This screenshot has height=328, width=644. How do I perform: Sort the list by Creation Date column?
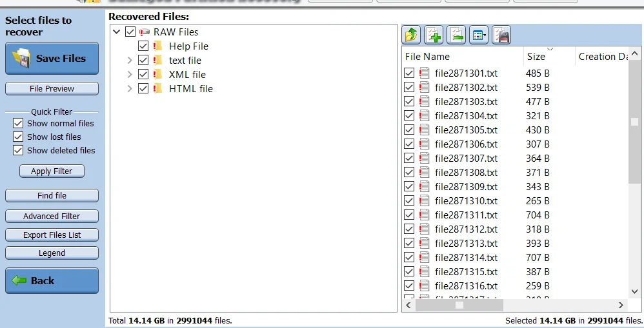pyautogui.click(x=602, y=57)
